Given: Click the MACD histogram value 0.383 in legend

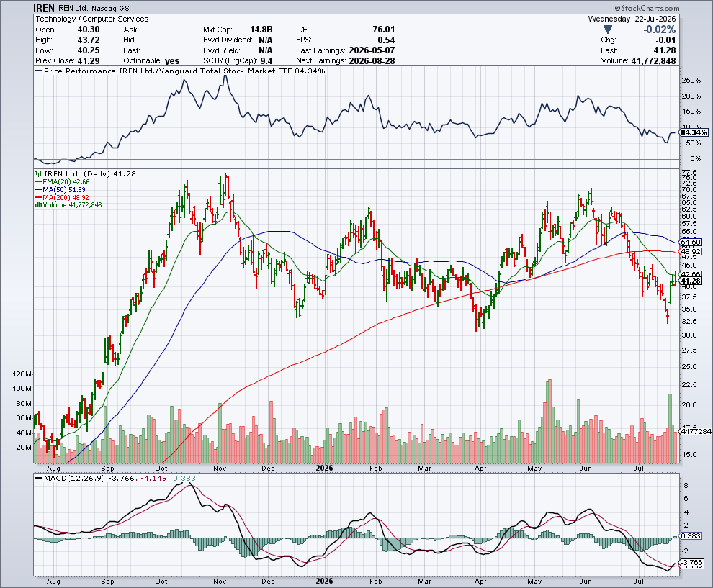Looking at the screenshot, I should coord(184,479).
